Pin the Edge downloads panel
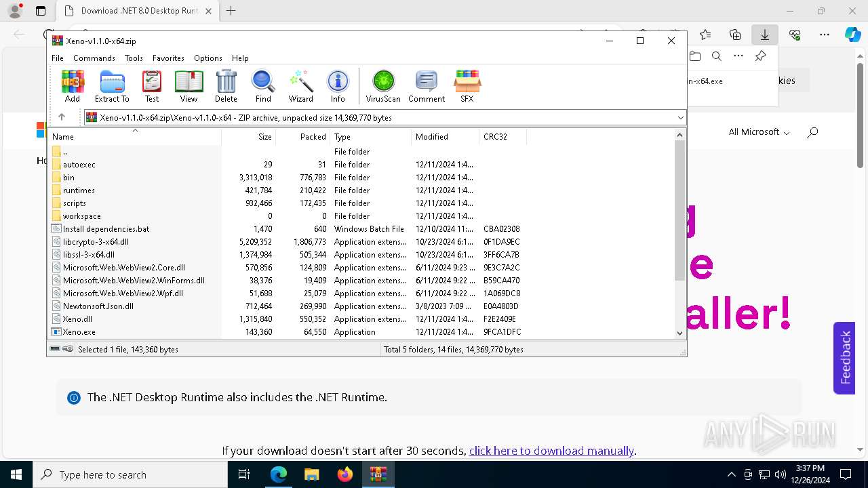 [760, 56]
